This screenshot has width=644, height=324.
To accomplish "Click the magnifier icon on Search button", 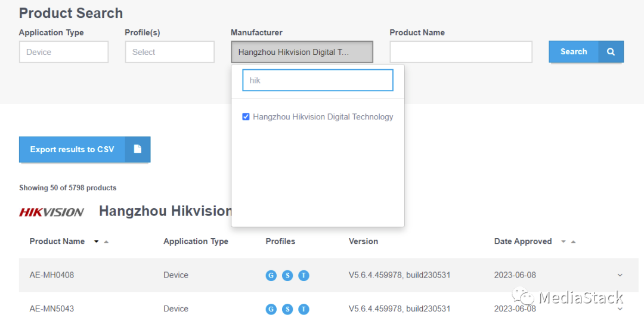I will 611,52.
